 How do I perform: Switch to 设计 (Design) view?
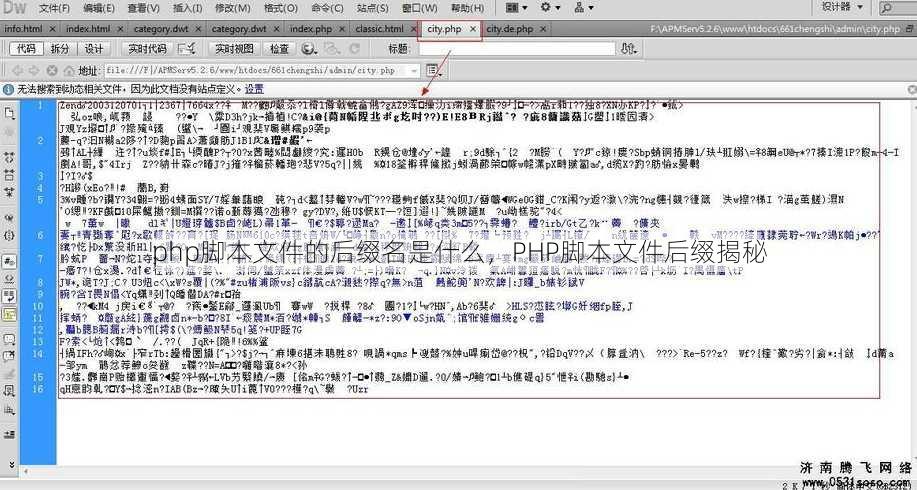tap(94, 49)
